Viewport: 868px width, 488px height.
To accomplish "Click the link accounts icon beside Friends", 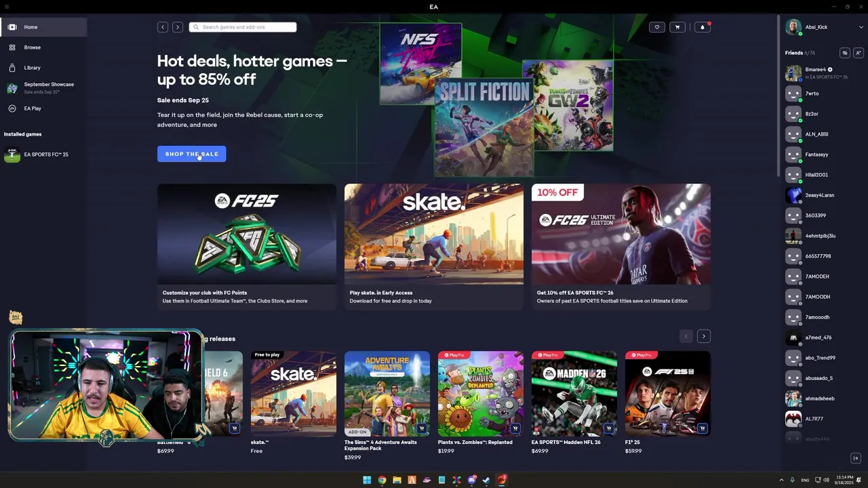I will pyautogui.click(x=844, y=53).
